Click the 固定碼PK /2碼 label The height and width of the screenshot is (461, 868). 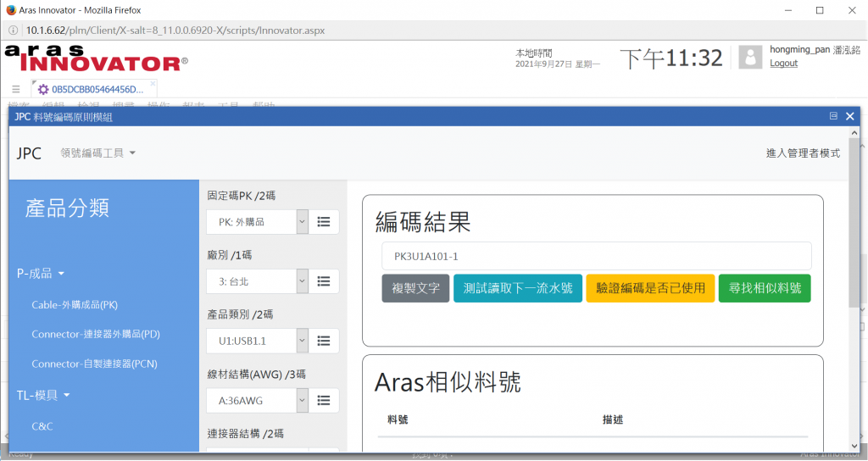point(242,196)
